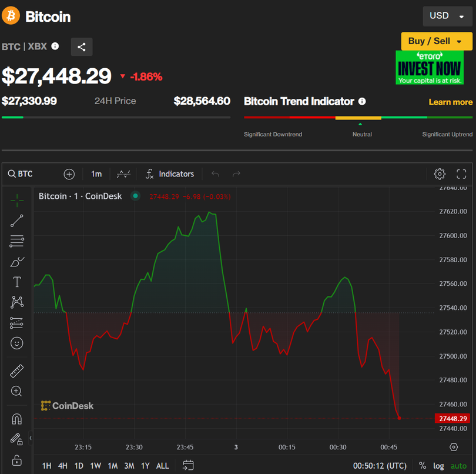Select the trend line drawing tool
476x474 pixels.
point(17,221)
